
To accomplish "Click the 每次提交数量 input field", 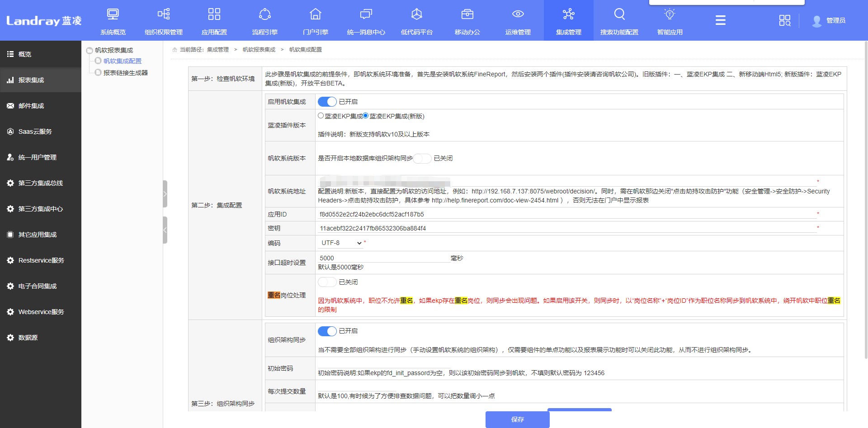I will click(x=357, y=387).
